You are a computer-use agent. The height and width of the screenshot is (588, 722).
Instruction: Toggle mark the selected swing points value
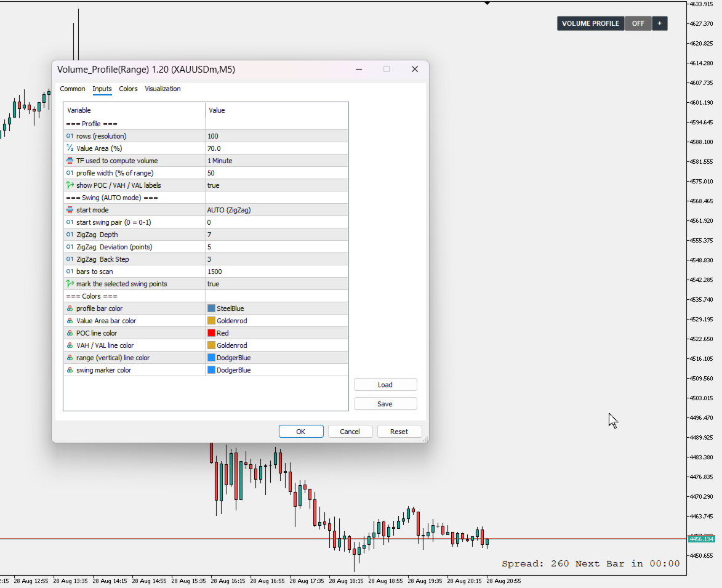[x=277, y=284]
